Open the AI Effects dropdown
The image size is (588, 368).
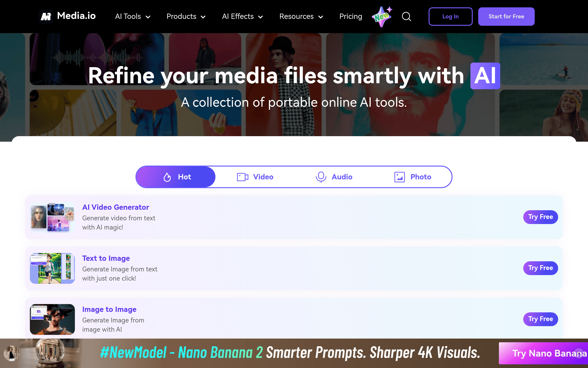(243, 17)
